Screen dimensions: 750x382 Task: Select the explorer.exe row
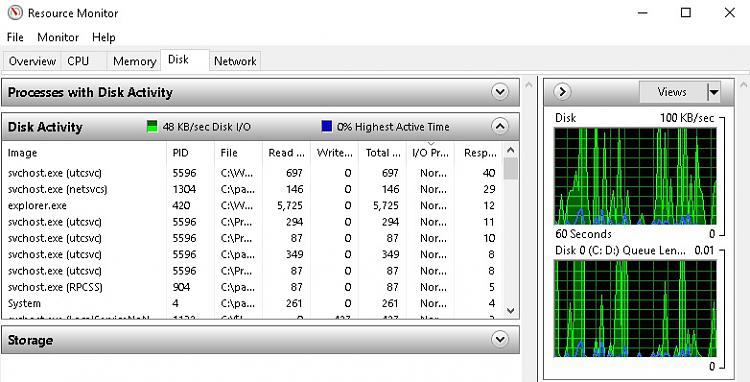pyautogui.click(x=252, y=206)
